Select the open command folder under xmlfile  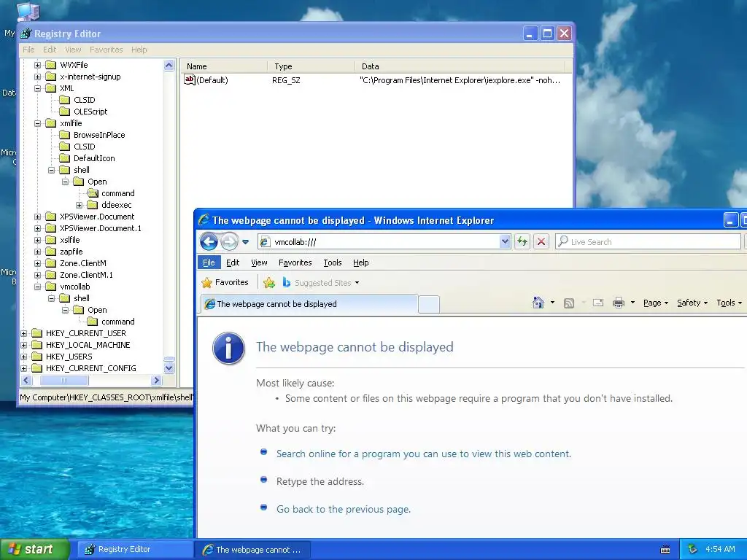[93, 193]
